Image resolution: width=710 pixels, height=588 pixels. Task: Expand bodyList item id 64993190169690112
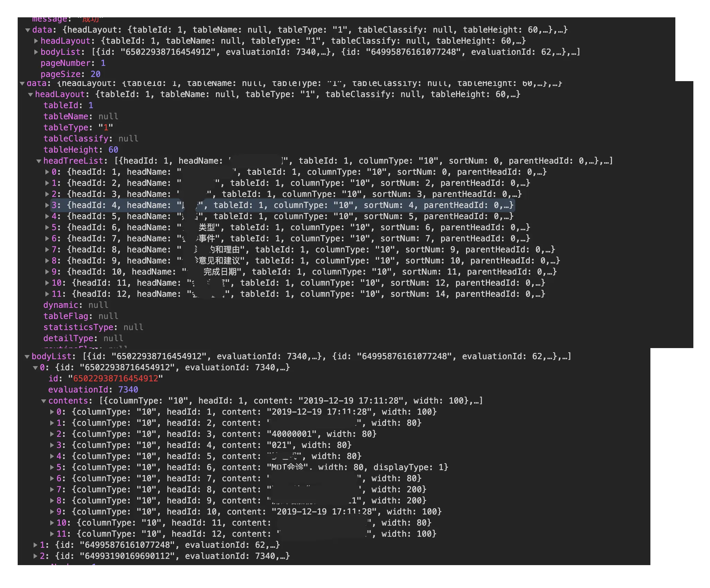point(35,556)
